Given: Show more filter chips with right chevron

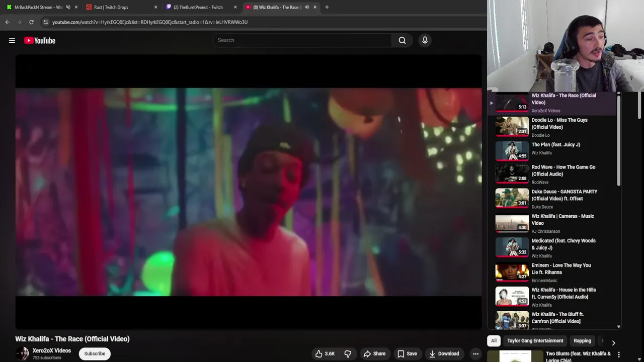Looking at the screenshot, I should click(x=613, y=342).
